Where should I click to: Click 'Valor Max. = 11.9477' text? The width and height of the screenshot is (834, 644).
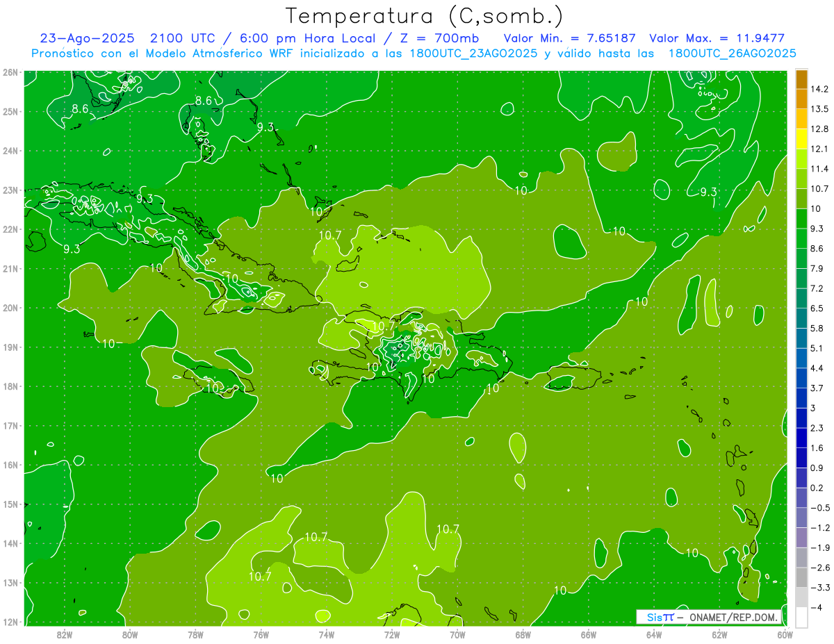click(717, 38)
